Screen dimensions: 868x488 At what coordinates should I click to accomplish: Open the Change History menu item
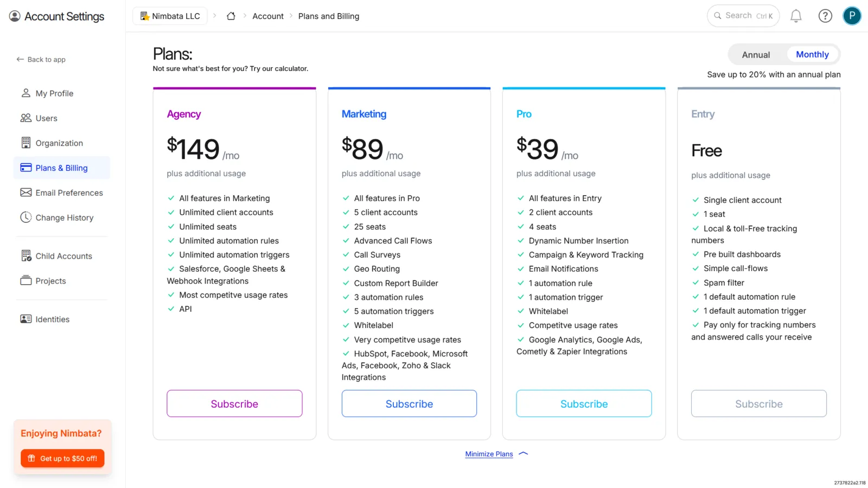pyautogui.click(x=61, y=217)
